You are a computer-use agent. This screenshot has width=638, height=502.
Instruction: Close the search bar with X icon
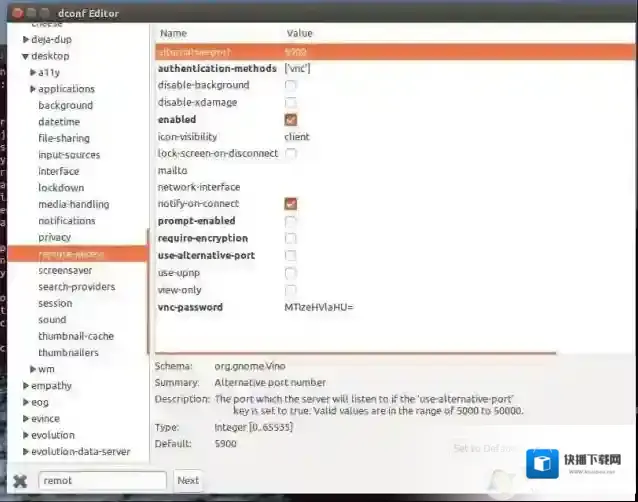pos(21,481)
